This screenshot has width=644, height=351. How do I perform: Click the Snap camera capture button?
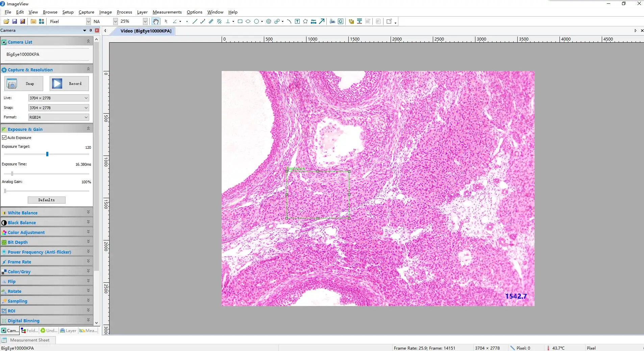pos(24,84)
